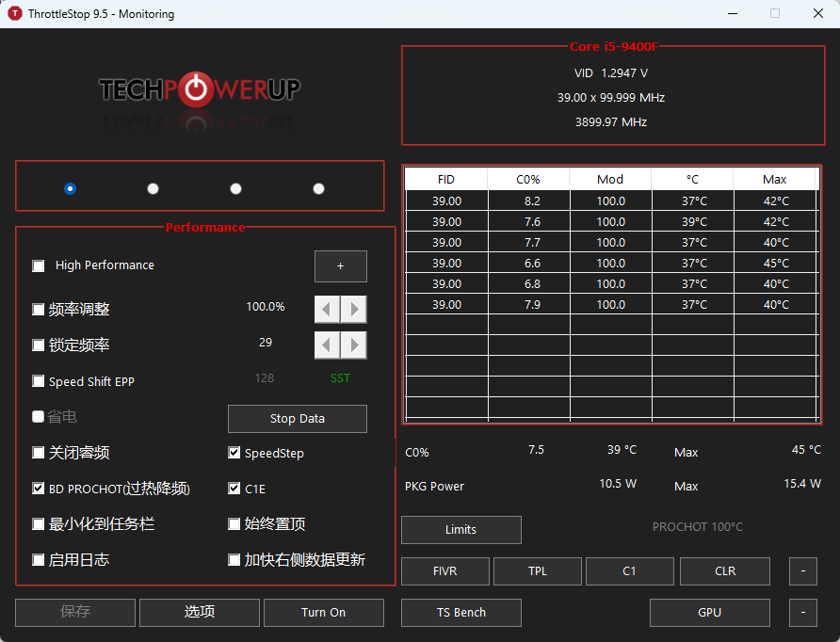Click the PROCHOT 100°C label
The height and width of the screenshot is (642, 840).
(698, 527)
